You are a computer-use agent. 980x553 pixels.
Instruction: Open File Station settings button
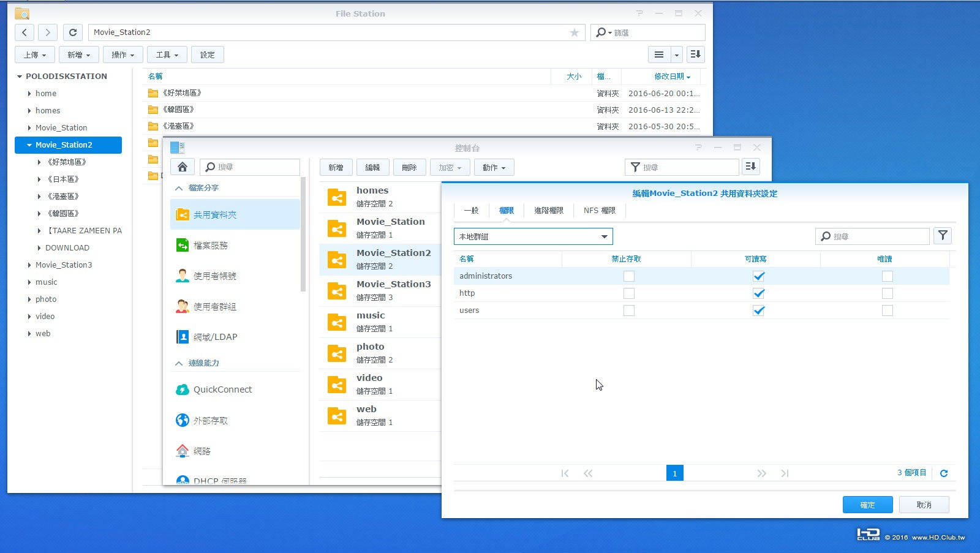(x=208, y=55)
